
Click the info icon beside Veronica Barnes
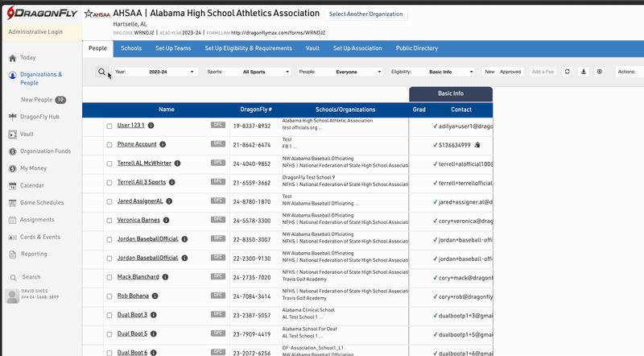[x=166, y=220]
